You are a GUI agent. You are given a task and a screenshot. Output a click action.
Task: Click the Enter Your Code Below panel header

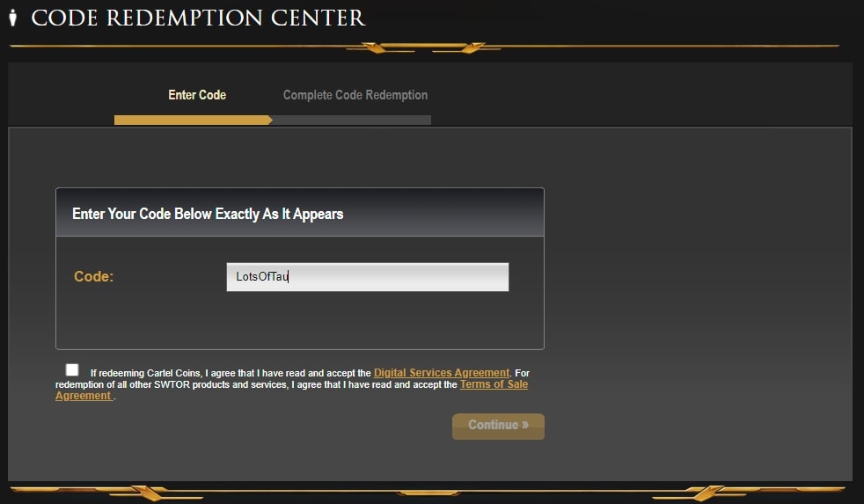[x=300, y=212]
